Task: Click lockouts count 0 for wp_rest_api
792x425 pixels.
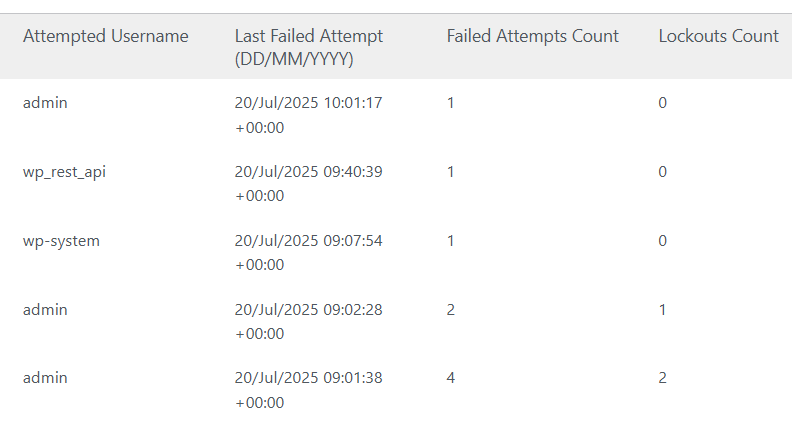Action: pyautogui.click(x=662, y=172)
